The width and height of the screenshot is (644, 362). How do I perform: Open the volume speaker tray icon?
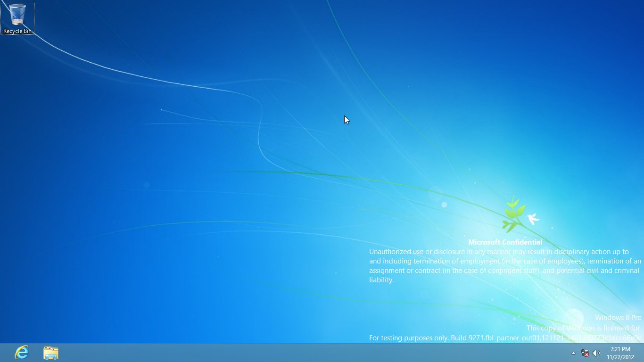click(596, 353)
